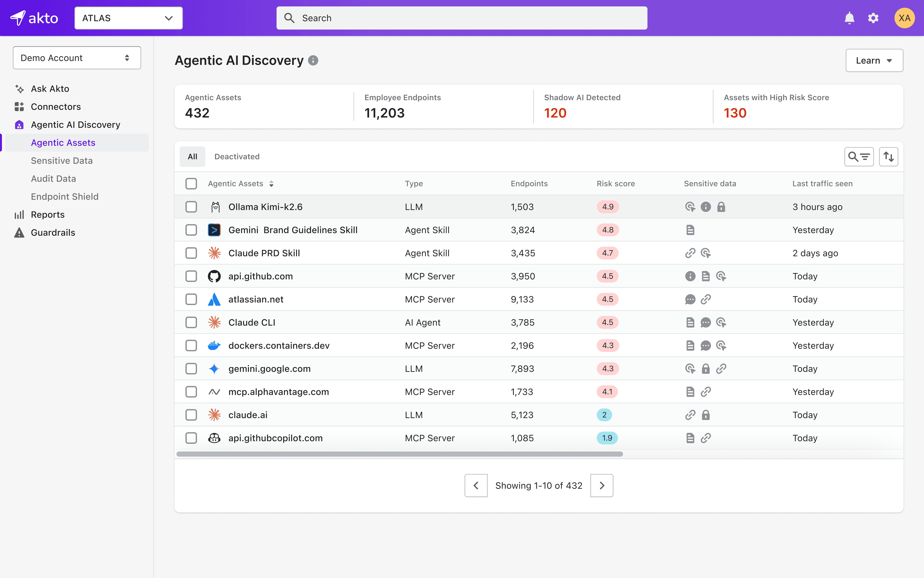Click the 1.9 risk score badge
Screen dimensions: 924x578
point(607,438)
